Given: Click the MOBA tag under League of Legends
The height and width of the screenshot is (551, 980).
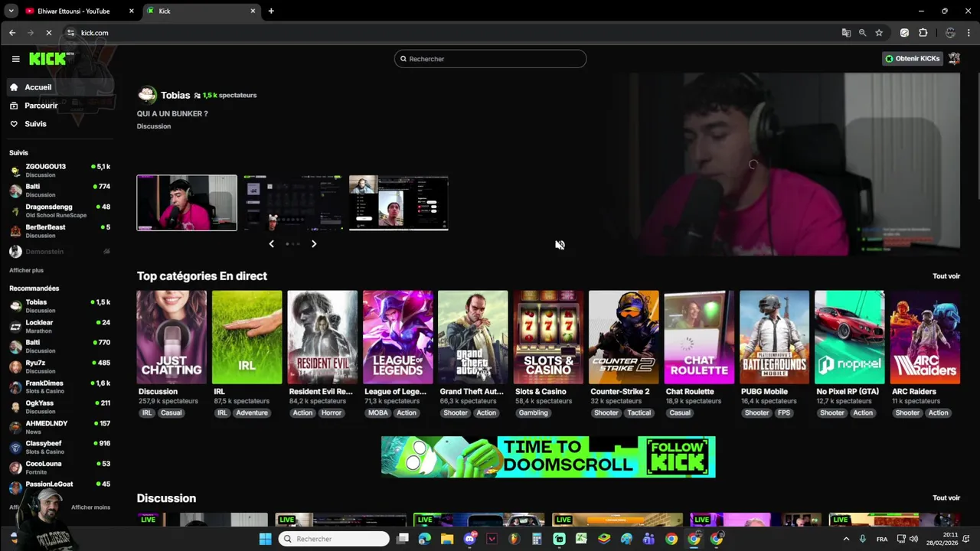Looking at the screenshot, I should point(378,412).
